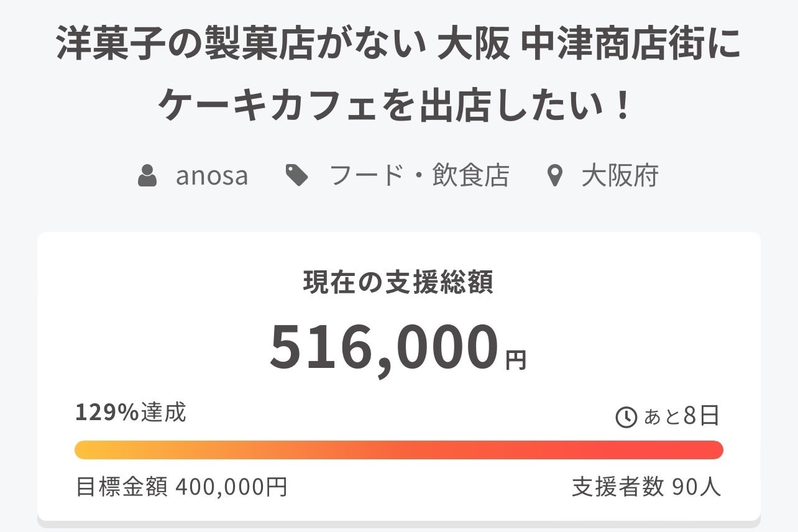798x532 pixels.
Task: Click the 目標金額 label
Action: pos(122,487)
